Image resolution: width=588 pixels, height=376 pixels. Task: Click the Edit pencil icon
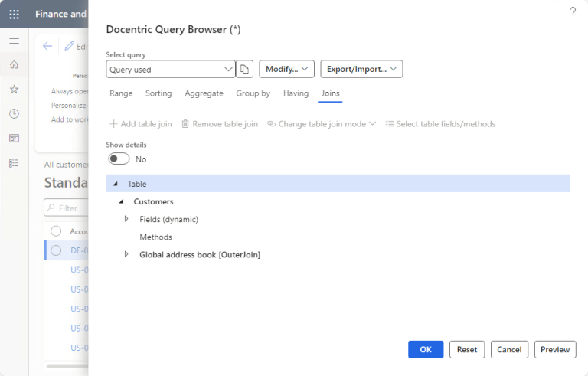point(69,46)
